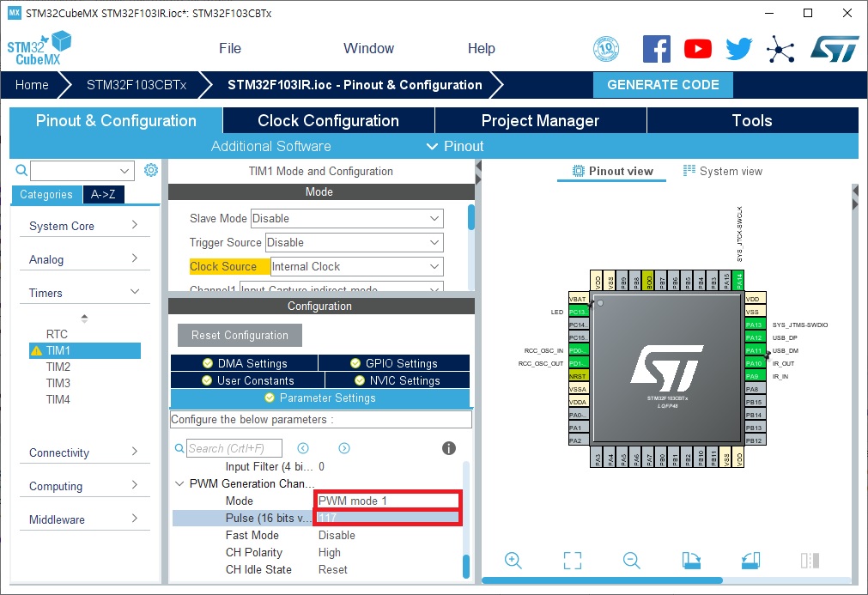Switch to Project Manager tab

[540, 121]
